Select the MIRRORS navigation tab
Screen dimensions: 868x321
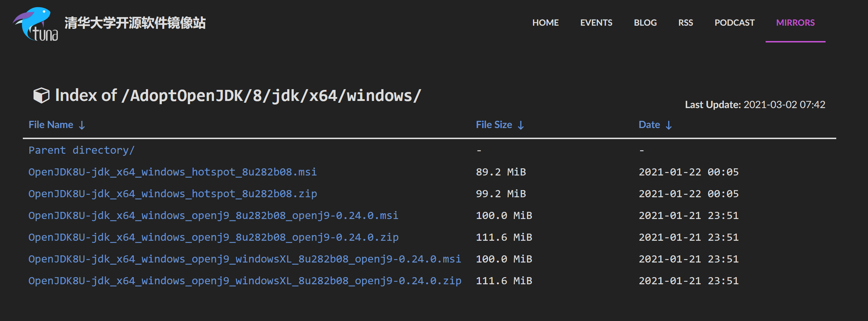795,22
